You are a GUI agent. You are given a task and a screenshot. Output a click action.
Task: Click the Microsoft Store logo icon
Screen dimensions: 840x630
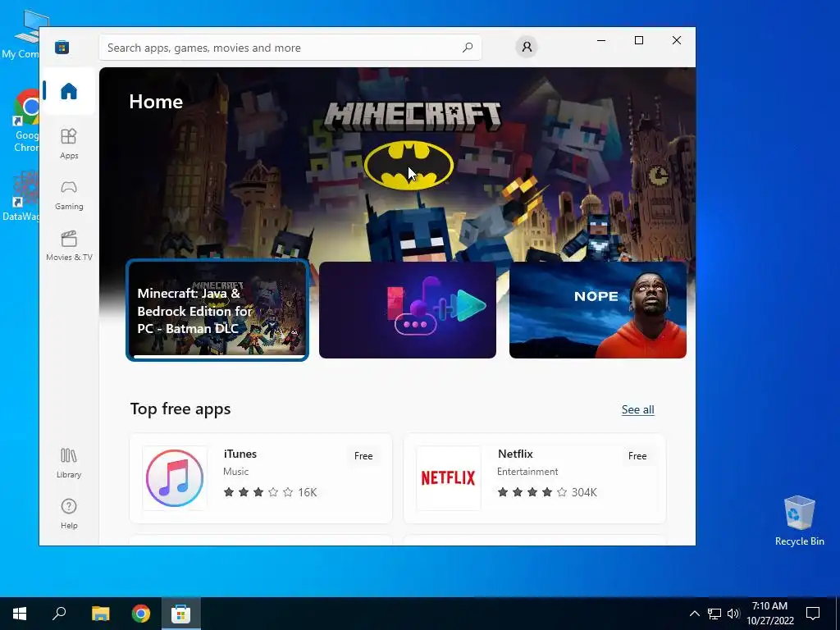[62, 47]
